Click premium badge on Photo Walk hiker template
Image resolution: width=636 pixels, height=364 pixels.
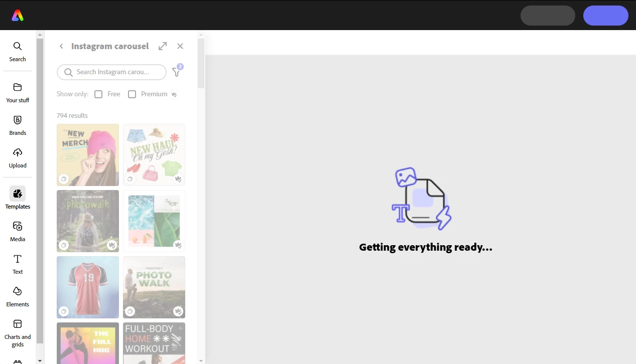pos(178,311)
